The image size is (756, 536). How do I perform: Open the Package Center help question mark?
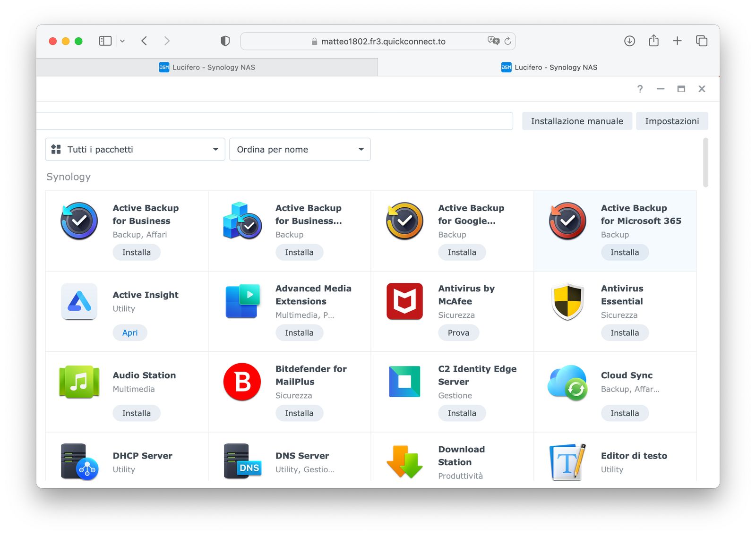point(640,89)
